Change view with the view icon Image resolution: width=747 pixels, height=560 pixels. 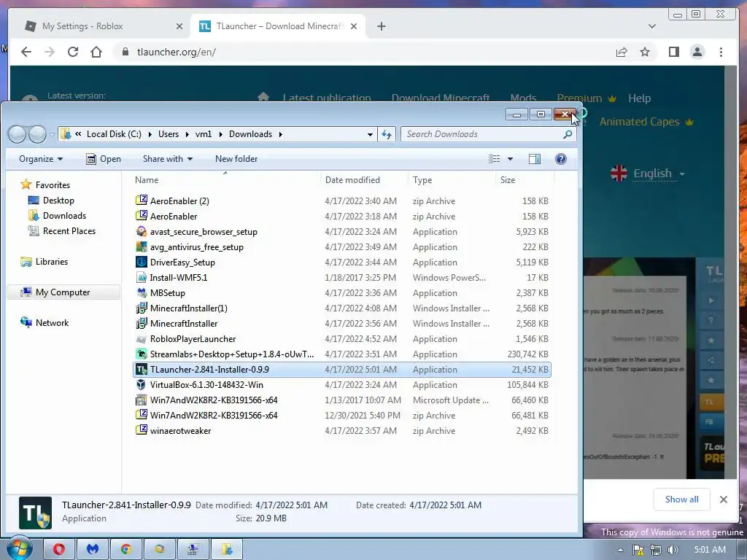(495, 159)
